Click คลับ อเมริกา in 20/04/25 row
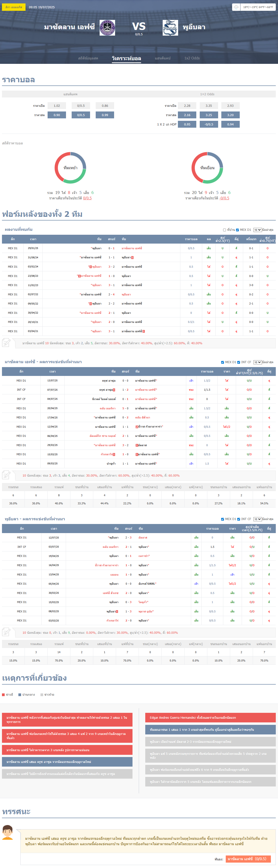Image resolution: width=278 pixels, height=868 pixels. pos(108,408)
